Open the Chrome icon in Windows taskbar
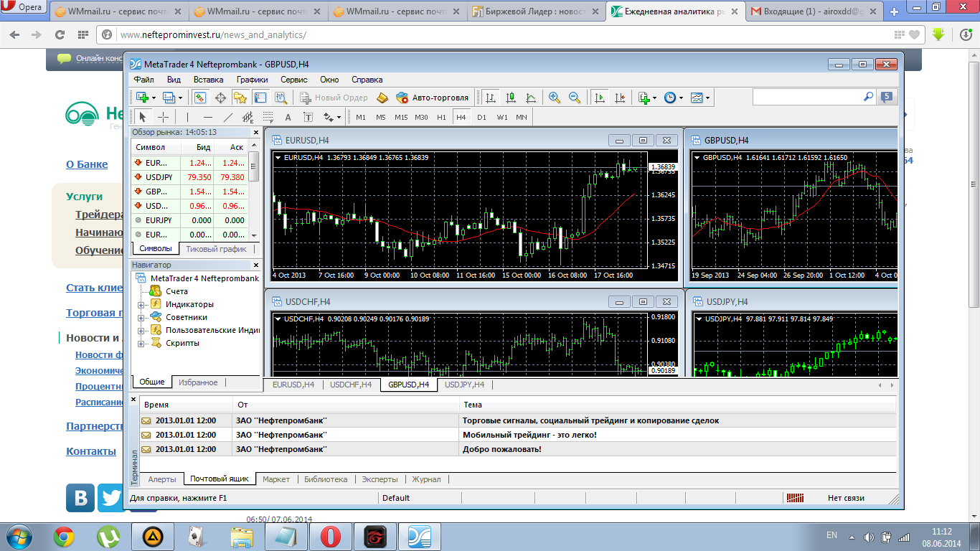980x551 pixels. point(64,537)
